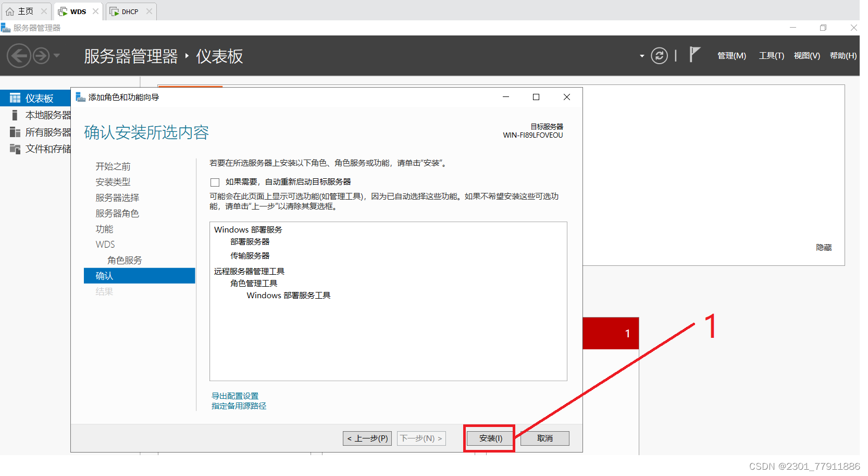Enable automatic restart of target server checkbox
This screenshot has height=476, width=868.
[x=215, y=182]
